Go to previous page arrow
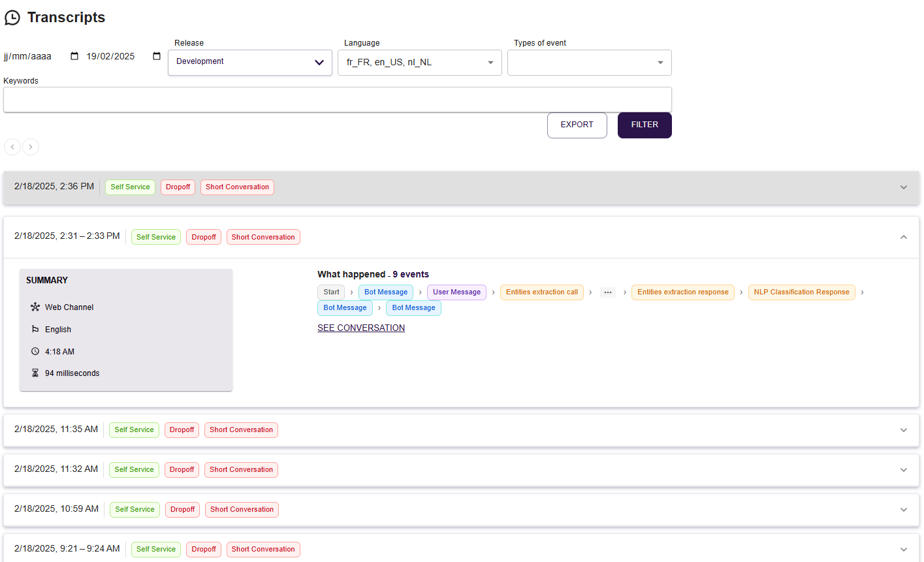 (12, 147)
